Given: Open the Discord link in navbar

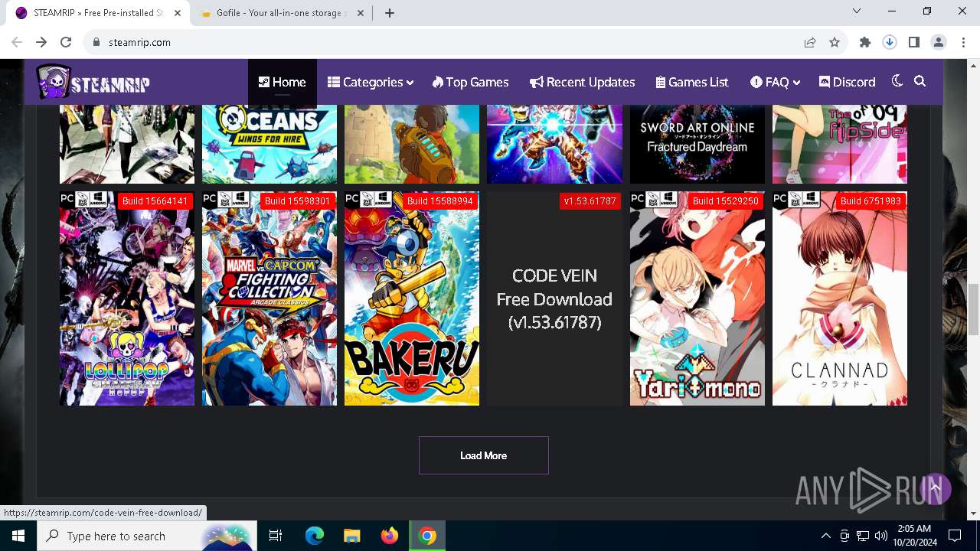Looking at the screenshot, I should pyautogui.click(x=847, y=82).
